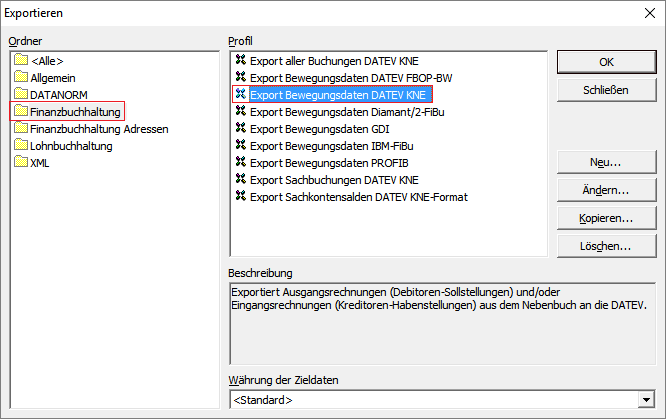This screenshot has height=419, width=666.
Task: Click the Allgemein folder icon
Action: click(21, 76)
